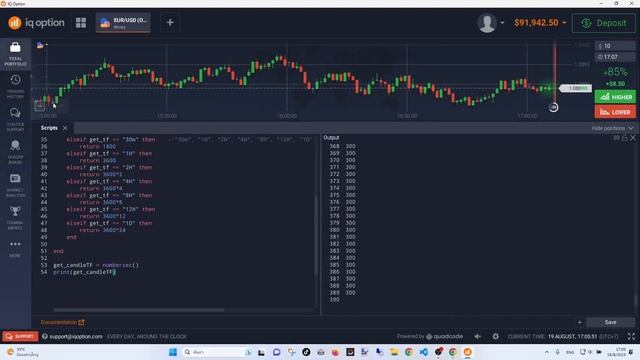Open Visual Studio Code from taskbar

(x=423, y=352)
